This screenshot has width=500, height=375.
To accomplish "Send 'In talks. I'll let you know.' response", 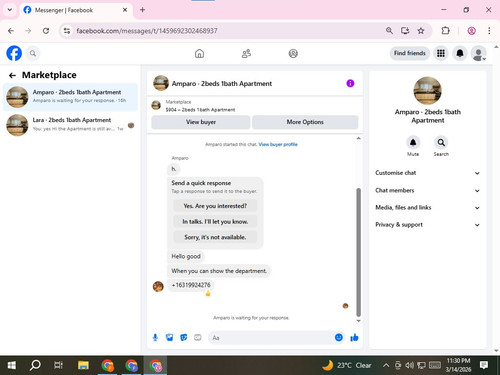I will pyautogui.click(x=215, y=222).
